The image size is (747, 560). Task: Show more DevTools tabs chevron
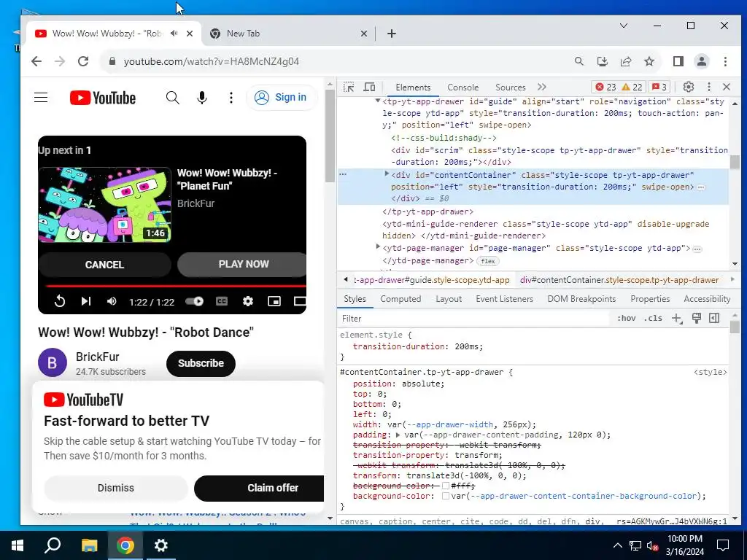pos(542,87)
